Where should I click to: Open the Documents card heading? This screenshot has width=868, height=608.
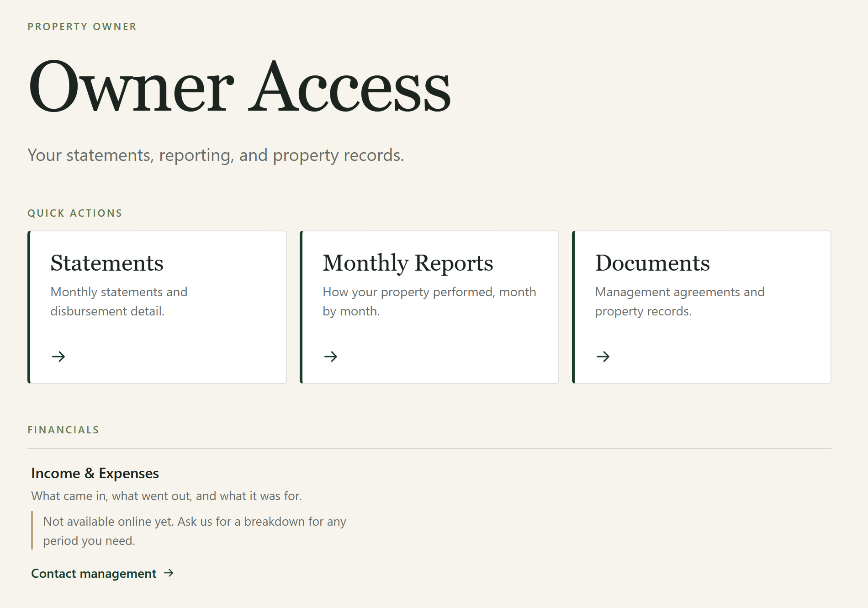pos(652,263)
